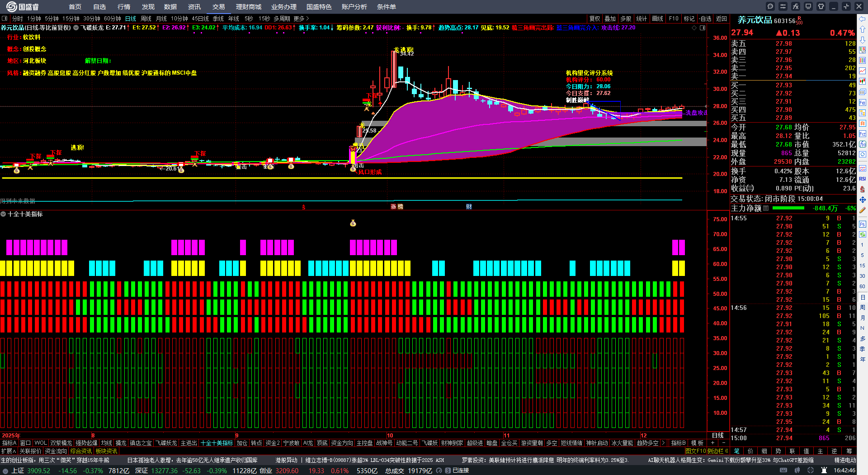Viewport: 868px width, 475px height.
Task: Expand the 指标A indicator group
Action: tap(9, 443)
